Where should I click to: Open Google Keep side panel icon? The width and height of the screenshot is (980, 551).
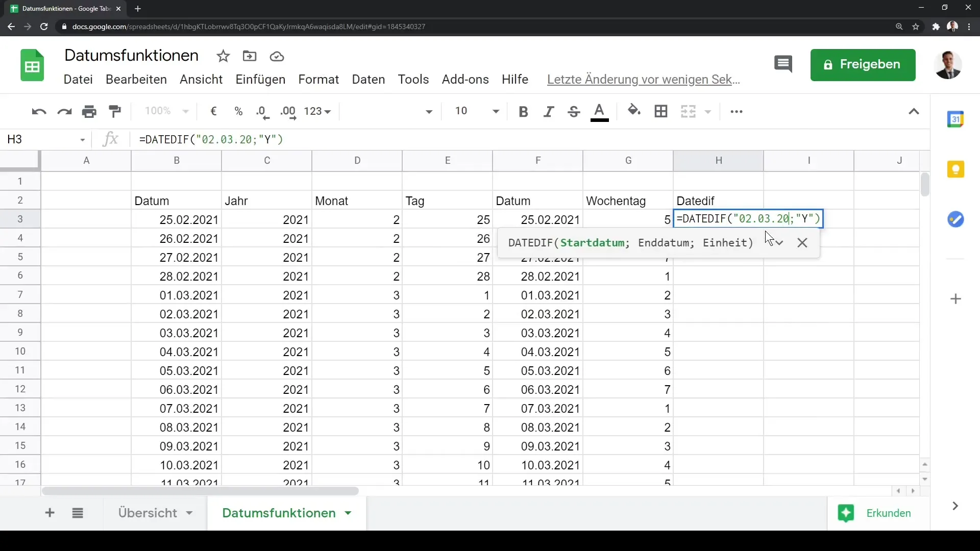955,169
